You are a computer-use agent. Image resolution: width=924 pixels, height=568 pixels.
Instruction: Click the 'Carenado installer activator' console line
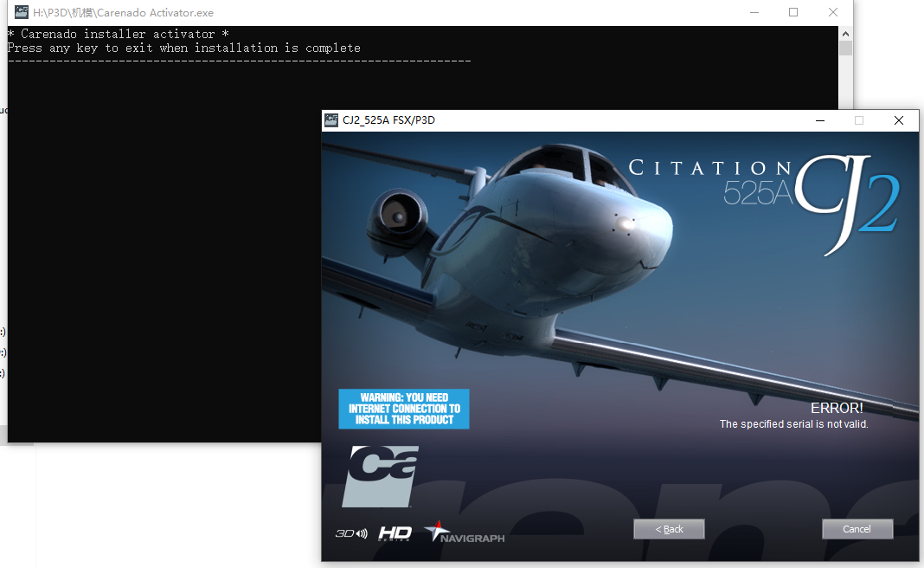118,34
